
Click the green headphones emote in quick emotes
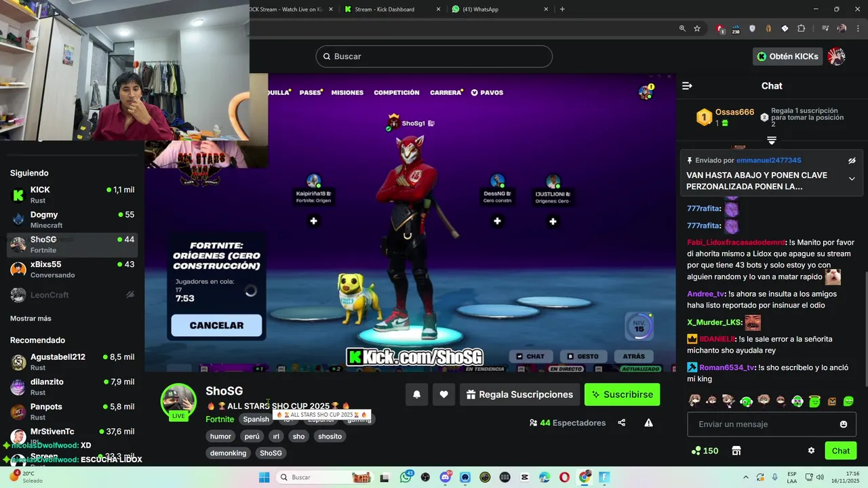point(746,401)
